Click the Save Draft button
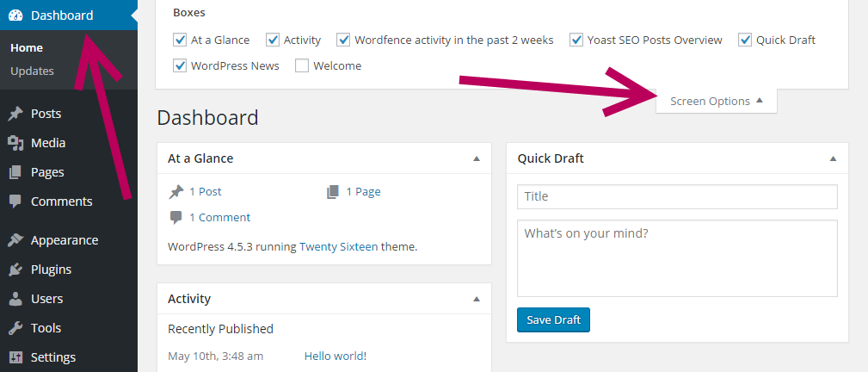This screenshot has height=372, width=868. 553,319
